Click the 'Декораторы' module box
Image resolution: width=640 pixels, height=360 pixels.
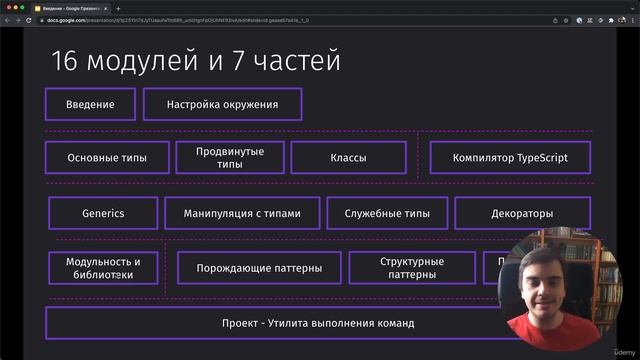pos(522,213)
